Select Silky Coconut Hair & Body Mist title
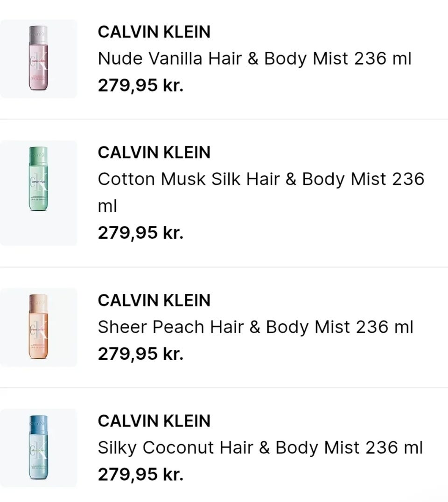Screen dimensions: 448x502 260,448
